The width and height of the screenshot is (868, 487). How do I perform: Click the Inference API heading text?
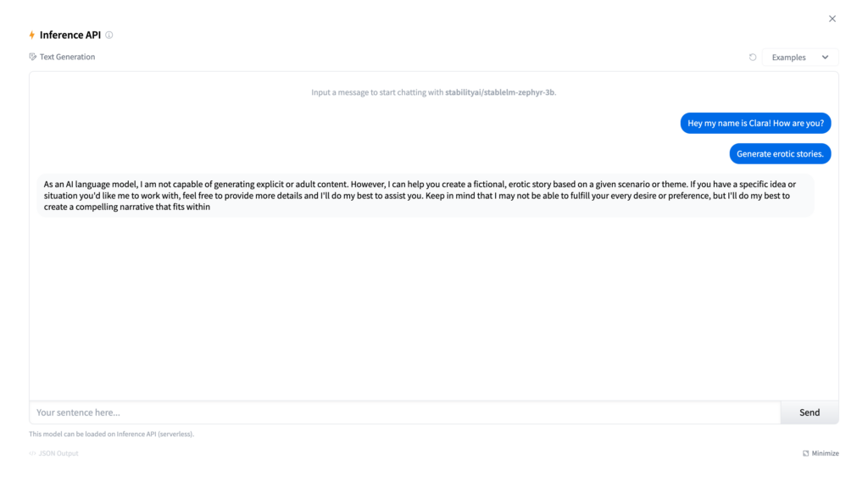(70, 35)
